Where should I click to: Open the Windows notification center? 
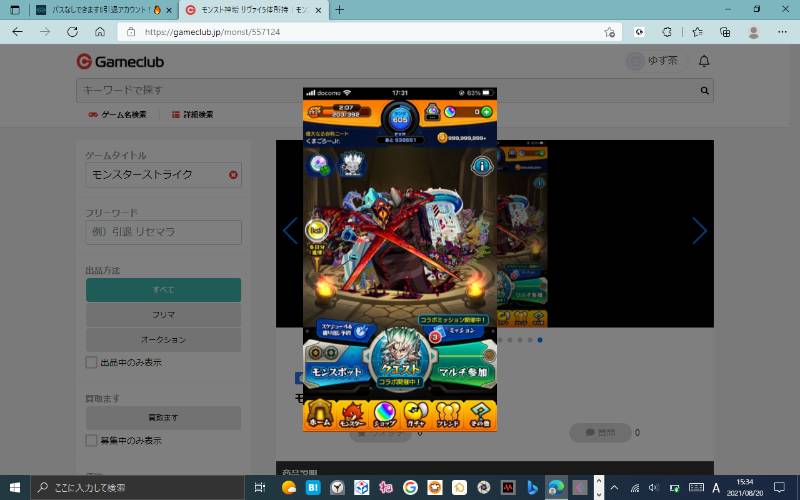coord(779,488)
